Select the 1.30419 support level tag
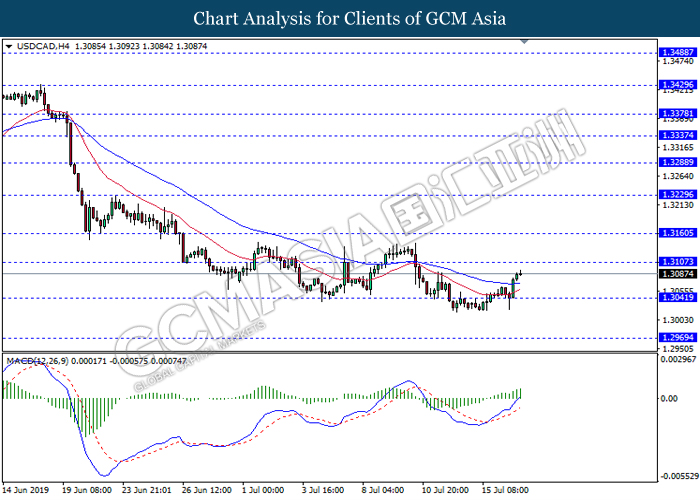 [x=676, y=298]
